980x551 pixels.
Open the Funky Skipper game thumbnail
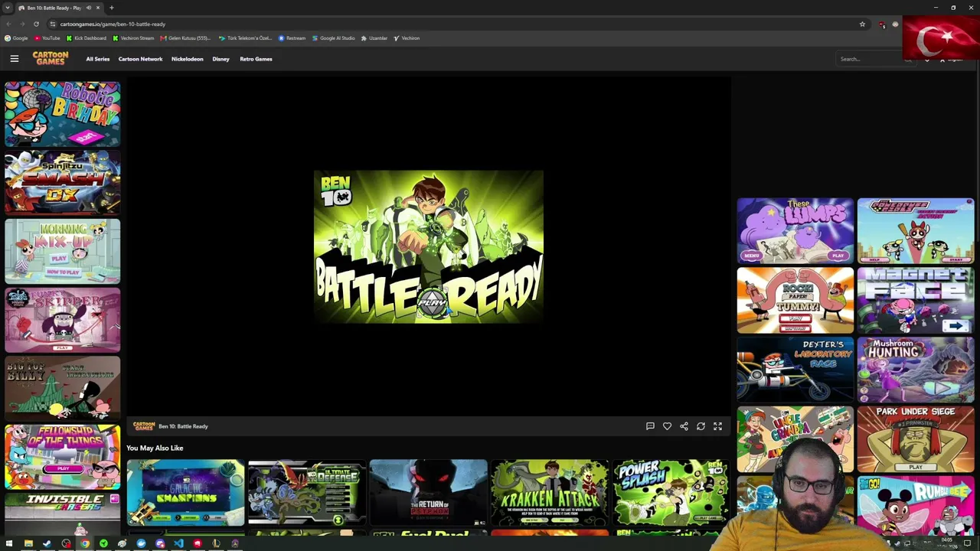pyautogui.click(x=63, y=321)
